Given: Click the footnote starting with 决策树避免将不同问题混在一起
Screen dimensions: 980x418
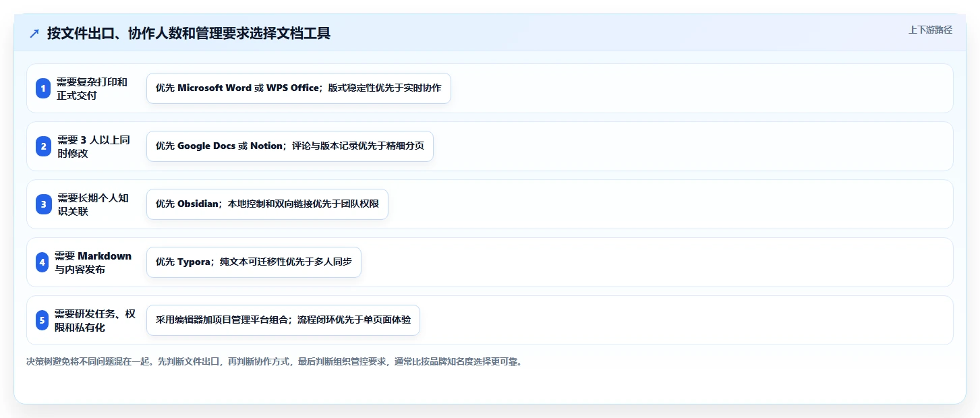Looking at the screenshot, I should [274, 361].
